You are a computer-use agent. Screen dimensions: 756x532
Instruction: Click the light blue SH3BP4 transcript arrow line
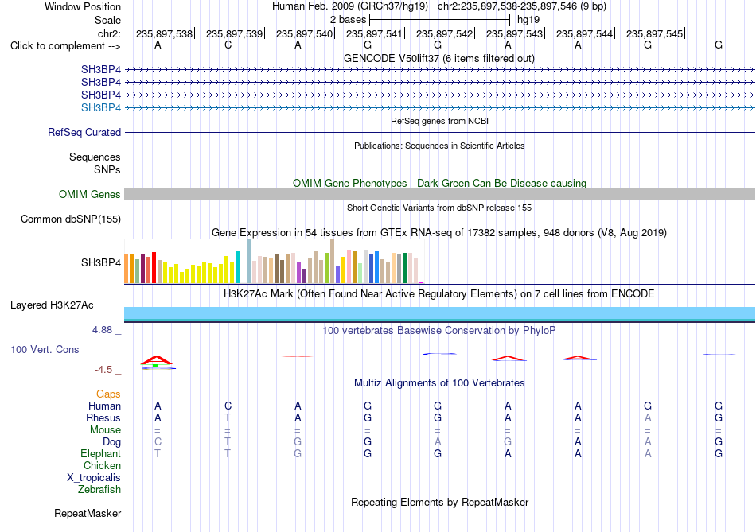[439, 108]
